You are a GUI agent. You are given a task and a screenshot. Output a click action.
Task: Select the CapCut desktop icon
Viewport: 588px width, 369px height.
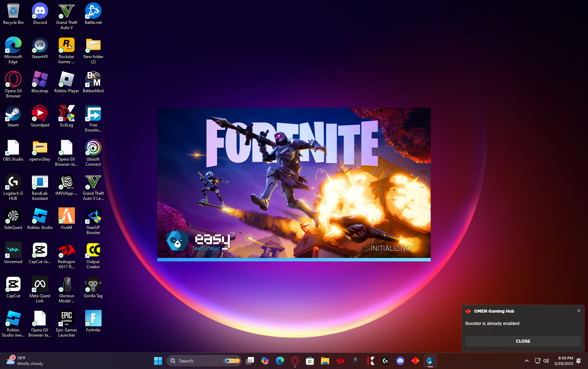(13, 287)
